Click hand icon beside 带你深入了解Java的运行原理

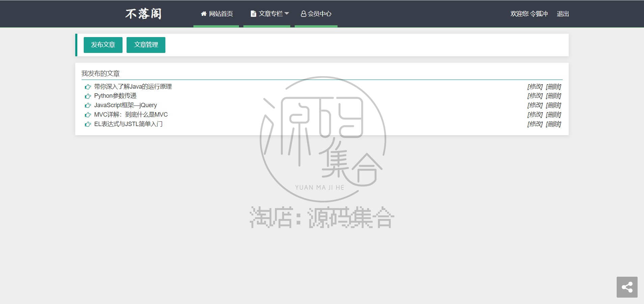pos(88,87)
